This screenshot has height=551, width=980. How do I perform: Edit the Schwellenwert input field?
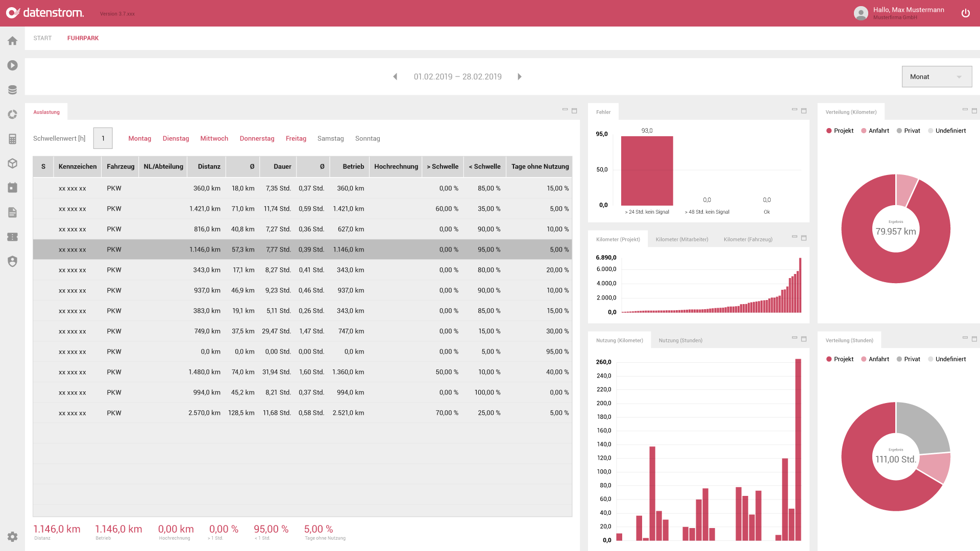(103, 138)
